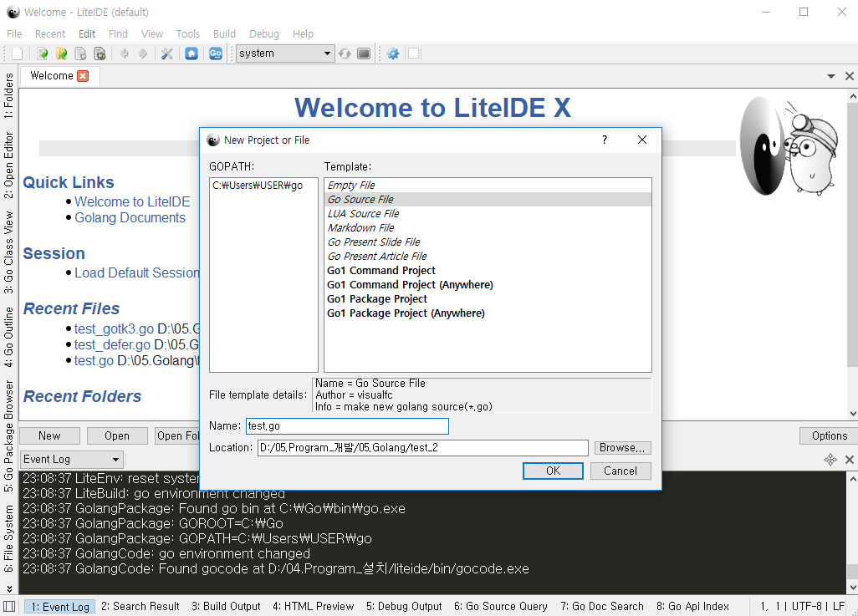Open recent file test_defer.go
858x616 pixels.
click(112, 344)
